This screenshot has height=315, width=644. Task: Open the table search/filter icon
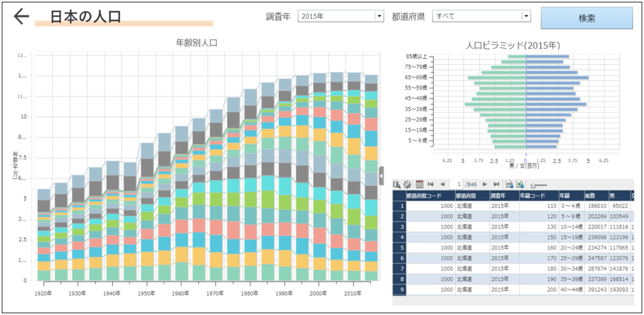(397, 184)
